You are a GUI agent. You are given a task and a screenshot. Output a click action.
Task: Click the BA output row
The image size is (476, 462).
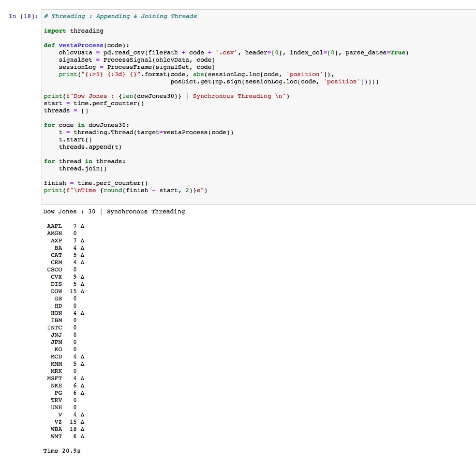click(x=69, y=248)
